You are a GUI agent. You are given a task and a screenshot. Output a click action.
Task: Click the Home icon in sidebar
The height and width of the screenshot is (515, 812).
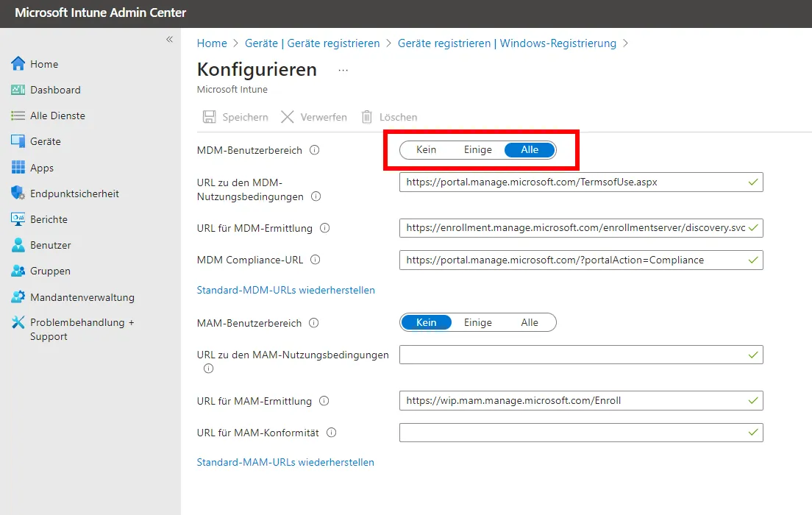pos(18,64)
